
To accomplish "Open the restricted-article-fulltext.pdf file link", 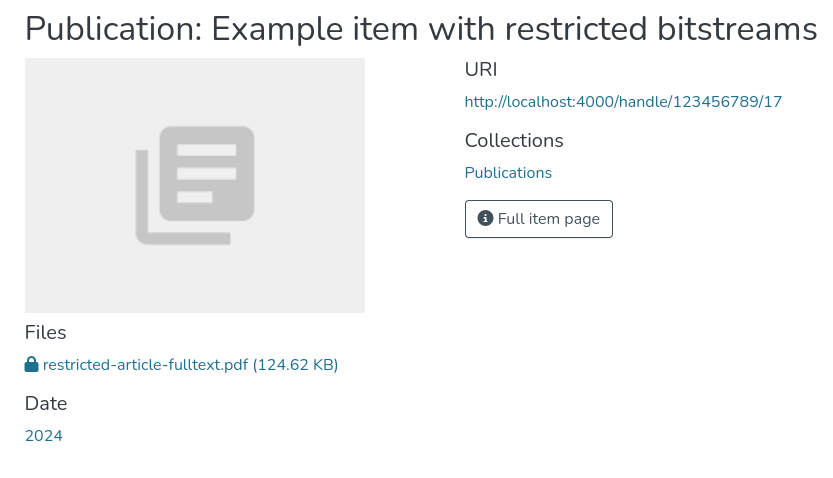I will pyautogui.click(x=145, y=365).
